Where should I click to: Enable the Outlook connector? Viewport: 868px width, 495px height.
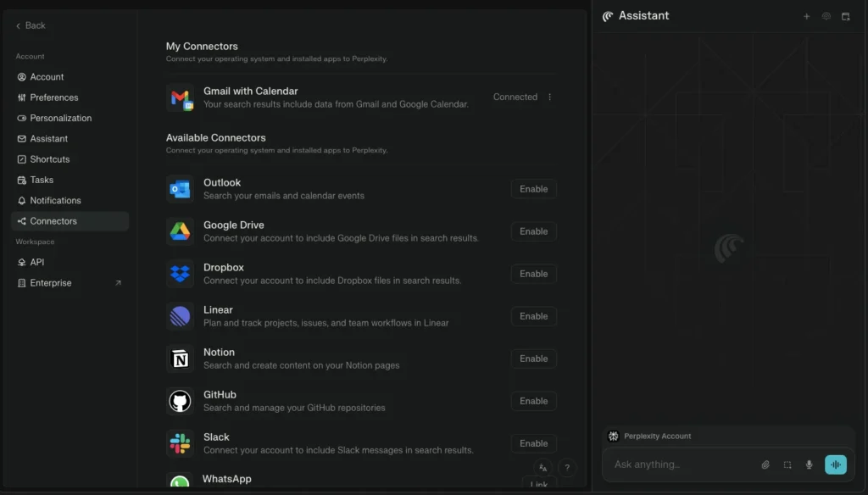(533, 189)
